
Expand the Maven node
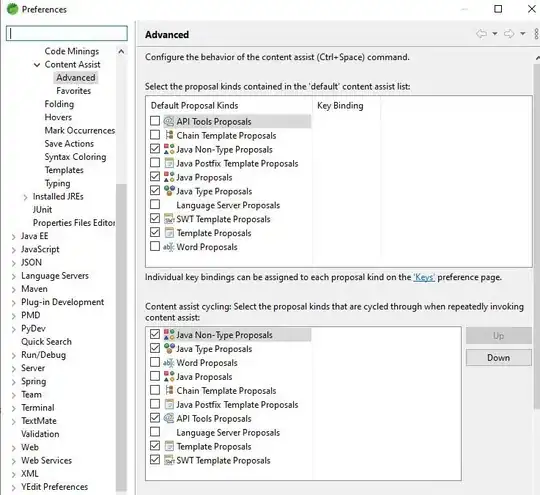(x=13, y=289)
